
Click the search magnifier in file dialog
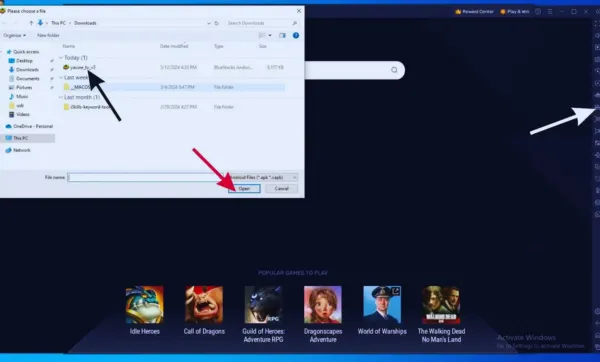point(295,23)
